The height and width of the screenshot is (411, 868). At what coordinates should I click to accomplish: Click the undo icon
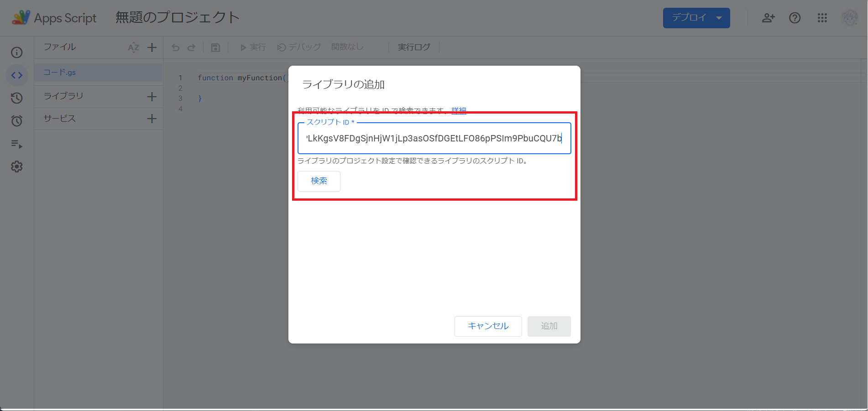click(176, 47)
